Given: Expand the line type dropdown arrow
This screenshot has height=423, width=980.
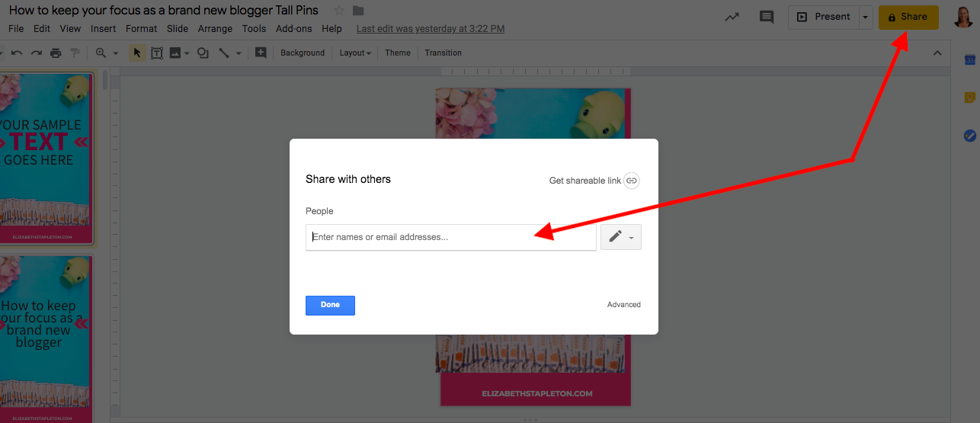Looking at the screenshot, I should coord(239,53).
